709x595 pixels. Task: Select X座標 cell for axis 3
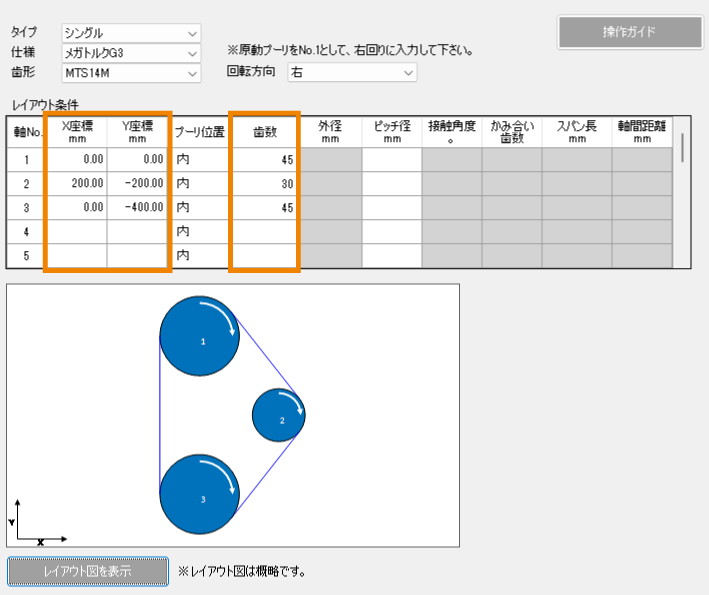(77, 207)
